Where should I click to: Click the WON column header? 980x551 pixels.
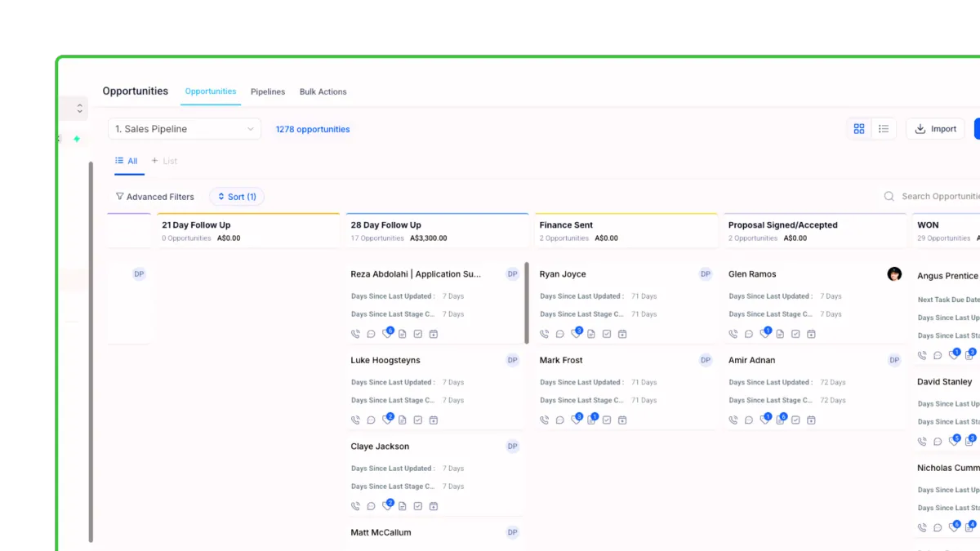947,231
